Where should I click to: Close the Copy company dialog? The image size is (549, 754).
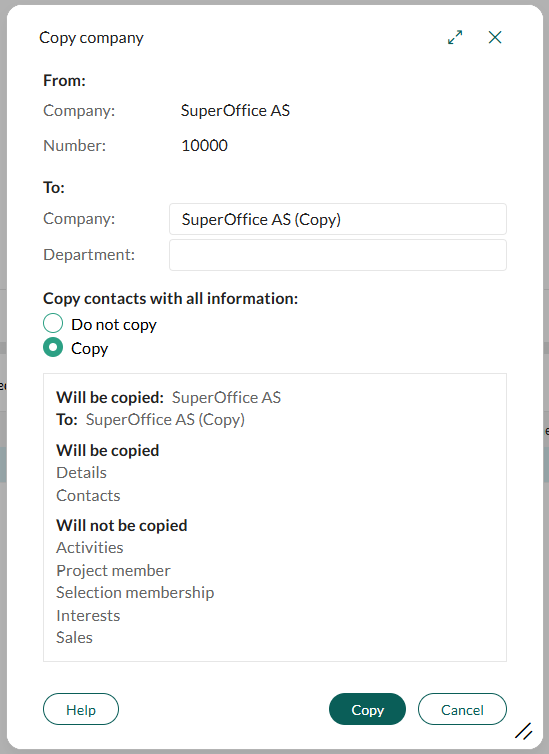pos(495,37)
